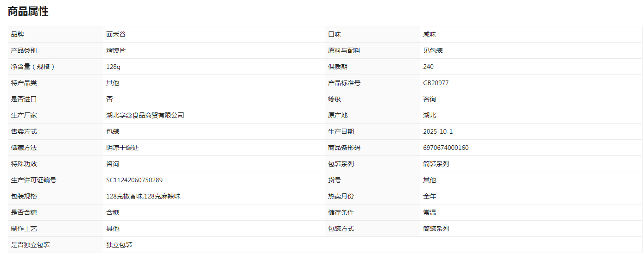Click the barcode number 6970674000160
644x254 pixels.
click(446, 148)
